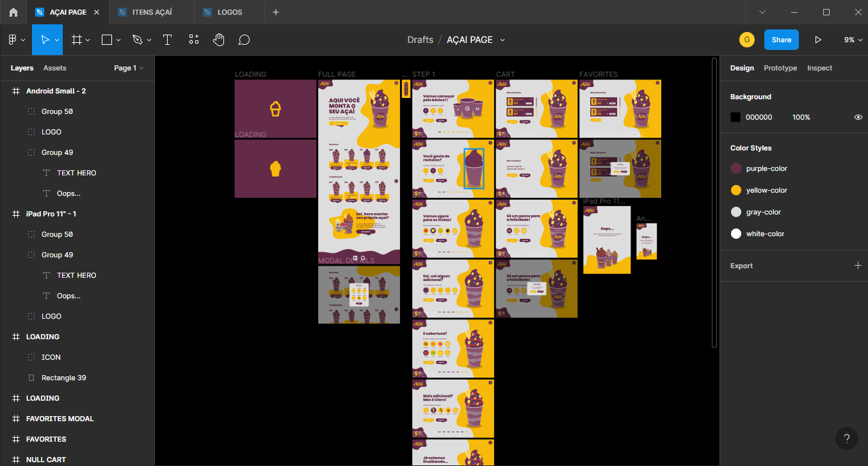Select the FULL PAGE frame on canvas
The height and width of the screenshot is (466, 868).
click(x=359, y=172)
